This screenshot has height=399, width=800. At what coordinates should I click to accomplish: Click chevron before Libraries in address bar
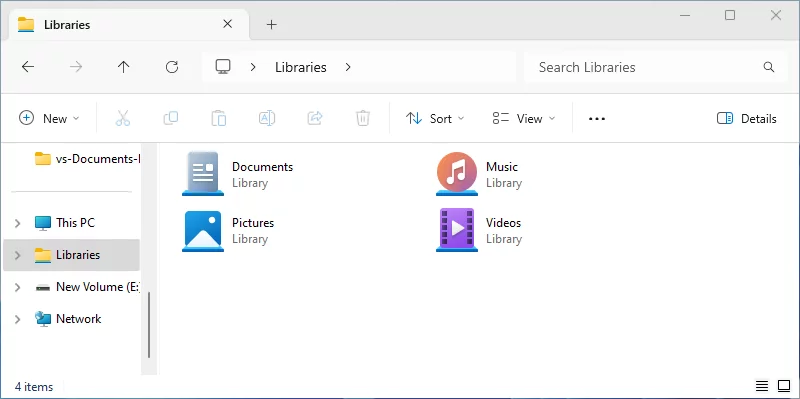pos(253,67)
